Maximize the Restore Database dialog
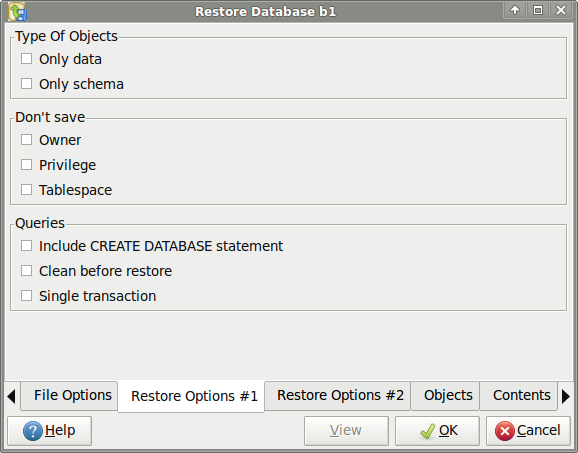The width and height of the screenshot is (578, 453). click(538, 10)
